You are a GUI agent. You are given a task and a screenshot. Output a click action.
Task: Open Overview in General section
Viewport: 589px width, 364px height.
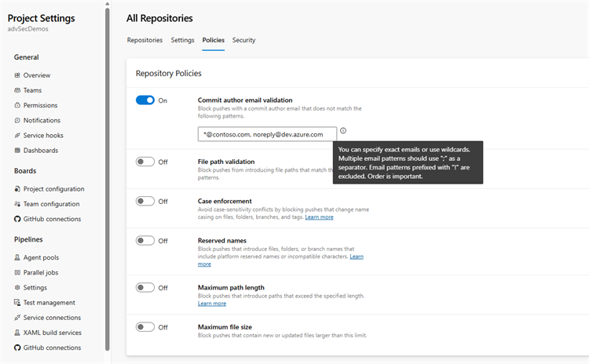click(x=37, y=75)
